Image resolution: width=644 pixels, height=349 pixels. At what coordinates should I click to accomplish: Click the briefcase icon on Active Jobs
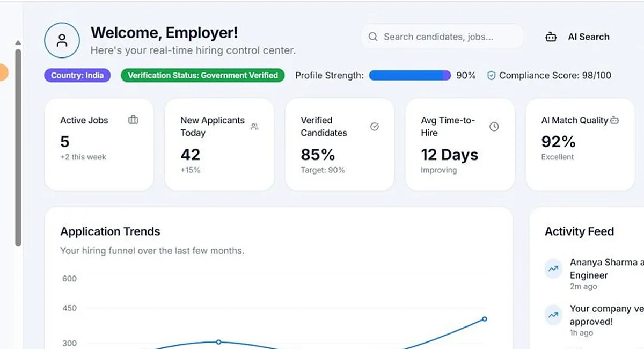point(133,120)
